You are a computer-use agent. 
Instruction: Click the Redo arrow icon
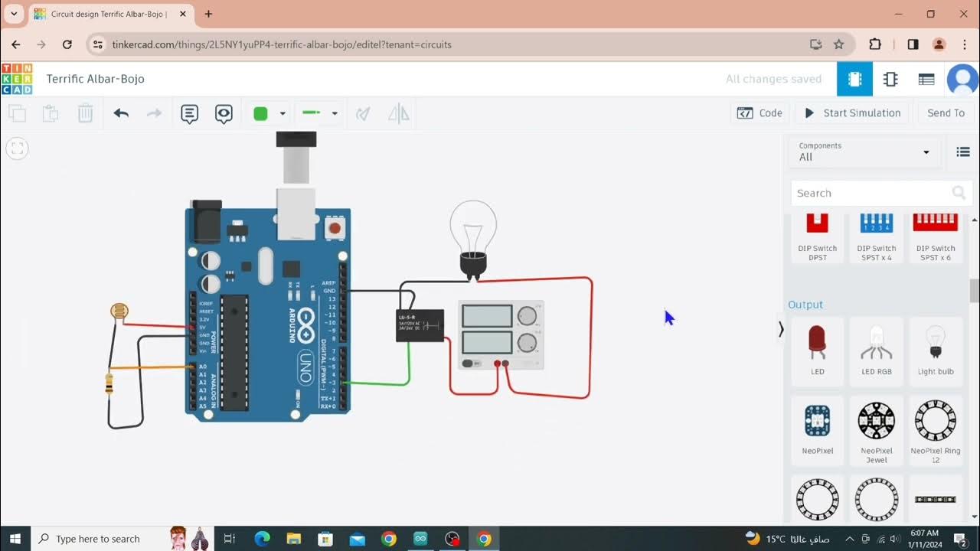[154, 113]
